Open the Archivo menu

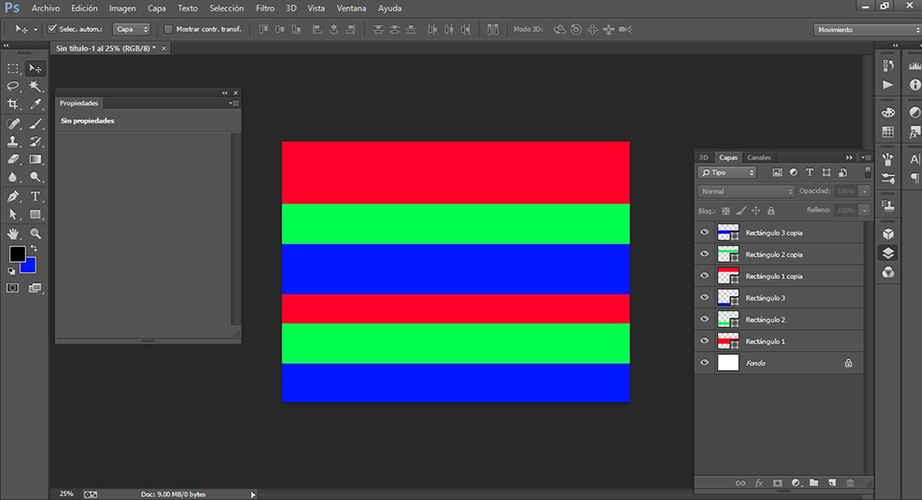(46, 8)
